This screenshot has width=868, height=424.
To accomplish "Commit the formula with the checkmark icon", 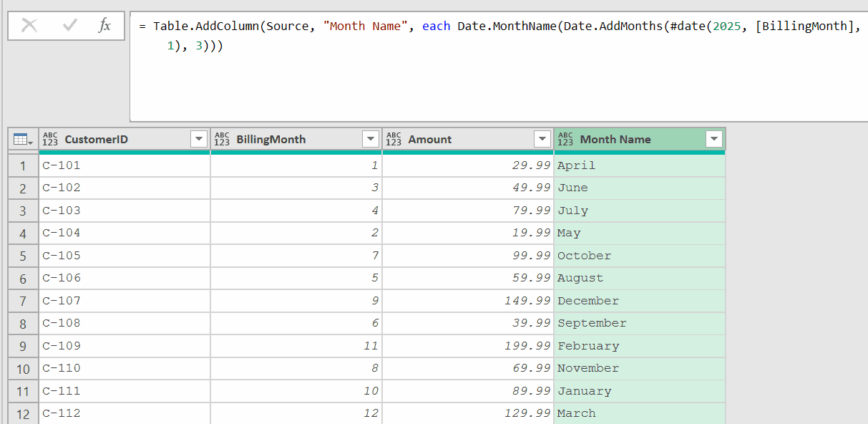I will [x=68, y=26].
